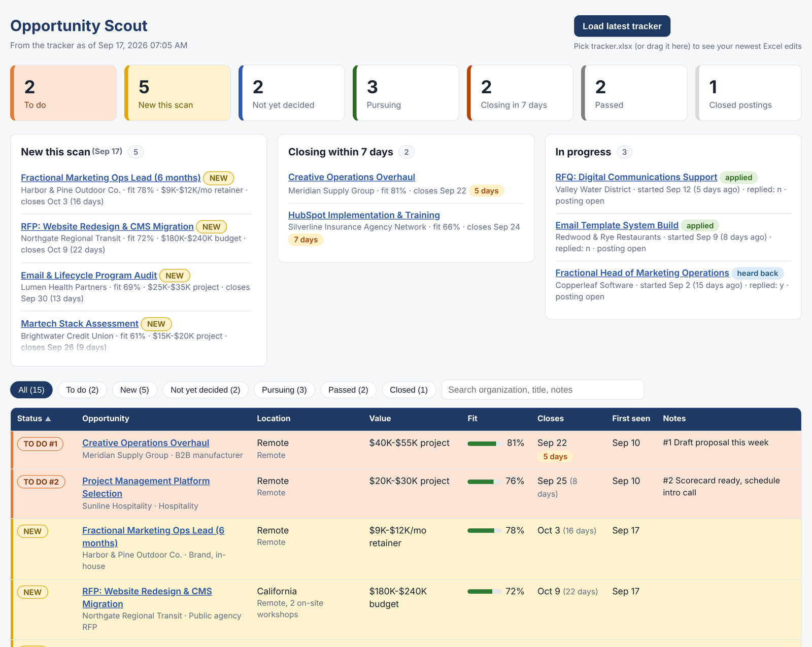The image size is (812, 647).
Task: Open Creative Operations Overhaul in Closing within 7 days
Action: tap(352, 177)
